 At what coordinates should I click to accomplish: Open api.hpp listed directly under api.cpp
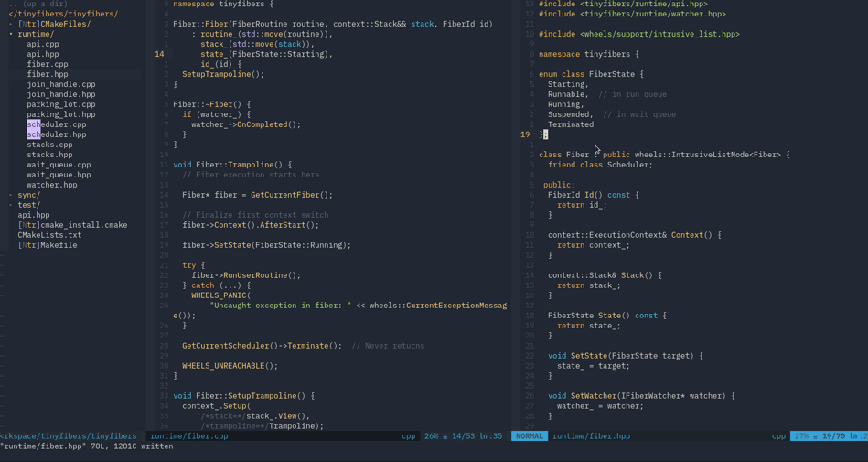43,54
